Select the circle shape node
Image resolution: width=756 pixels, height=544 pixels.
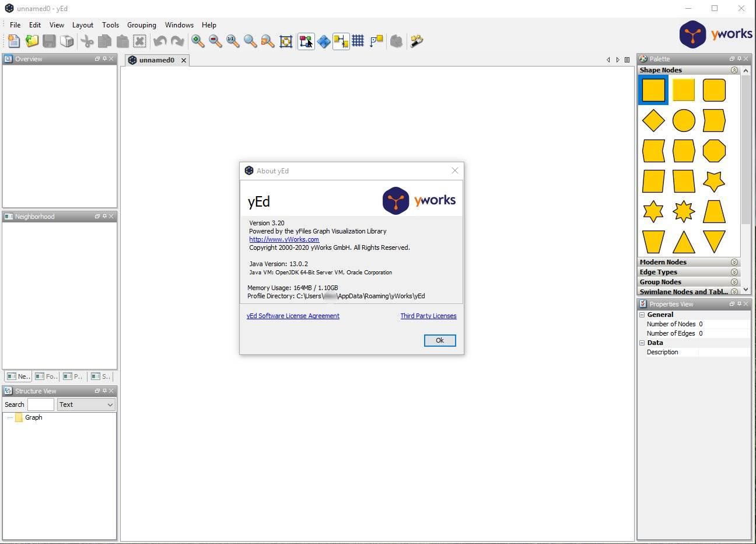(x=684, y=121)
